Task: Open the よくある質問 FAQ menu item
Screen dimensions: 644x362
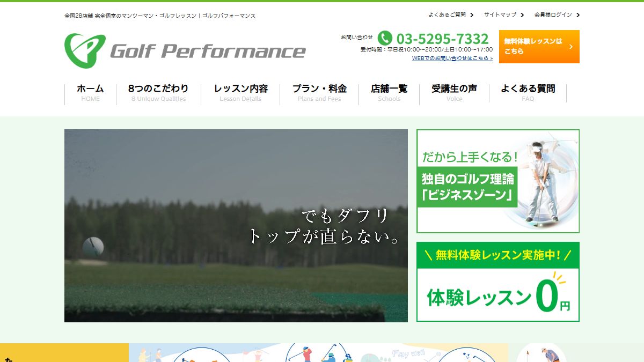Action: [528, 93]
